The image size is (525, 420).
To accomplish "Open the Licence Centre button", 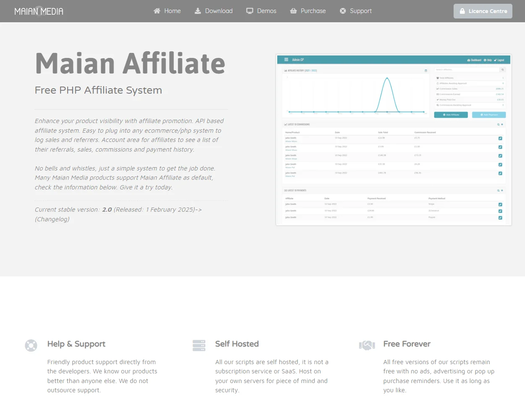I will 483,11.
